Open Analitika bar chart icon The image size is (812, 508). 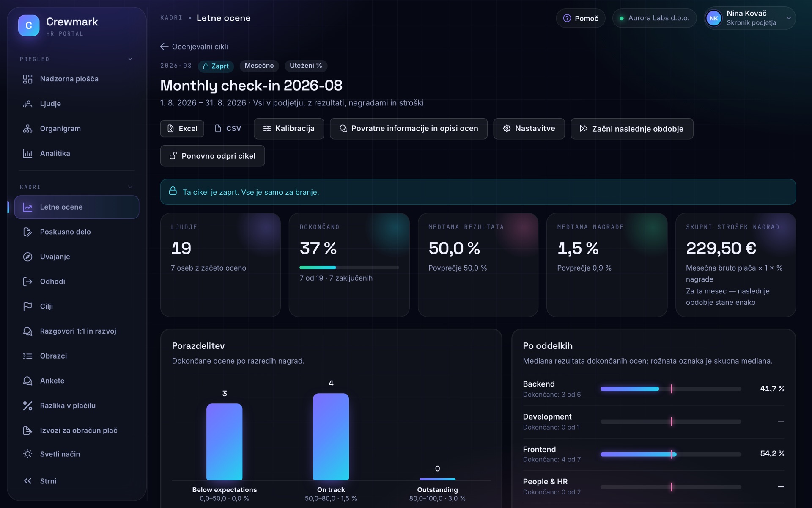[x=27, y=154]
